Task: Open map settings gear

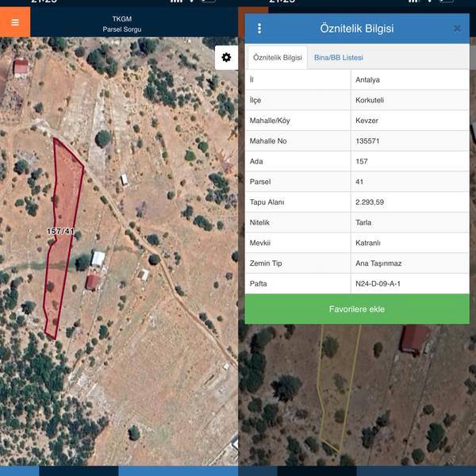Action: [226, 57]
